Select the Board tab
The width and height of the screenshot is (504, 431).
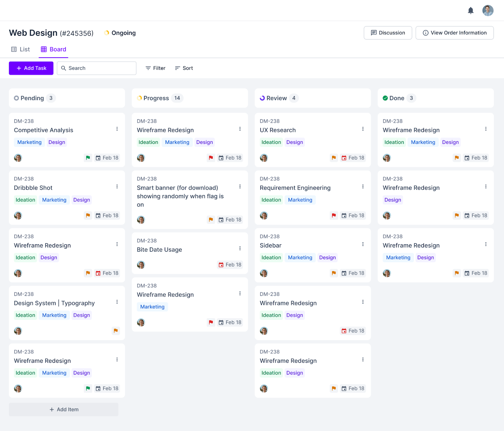(x=53, y=49)
